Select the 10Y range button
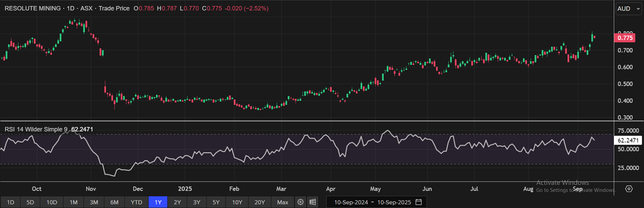This screenshot has width=644, height=208. [x=237, y=202]
